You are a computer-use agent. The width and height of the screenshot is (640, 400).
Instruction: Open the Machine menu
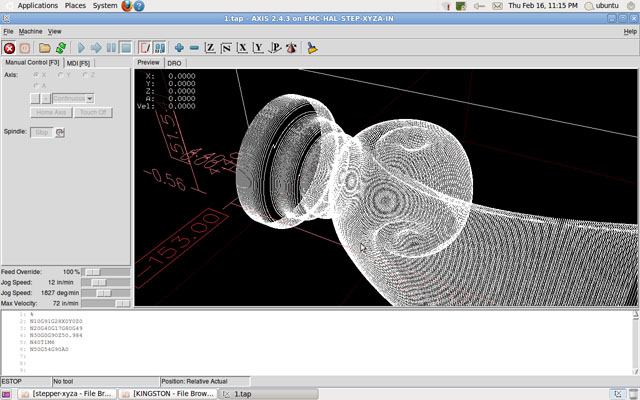(30, 31)
